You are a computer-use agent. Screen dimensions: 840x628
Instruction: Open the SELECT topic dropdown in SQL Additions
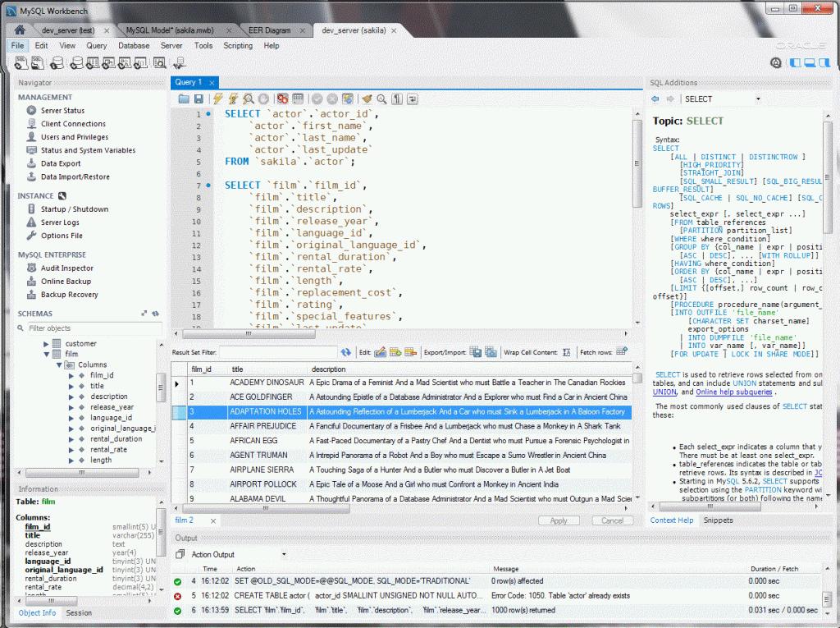pos(757,99)
